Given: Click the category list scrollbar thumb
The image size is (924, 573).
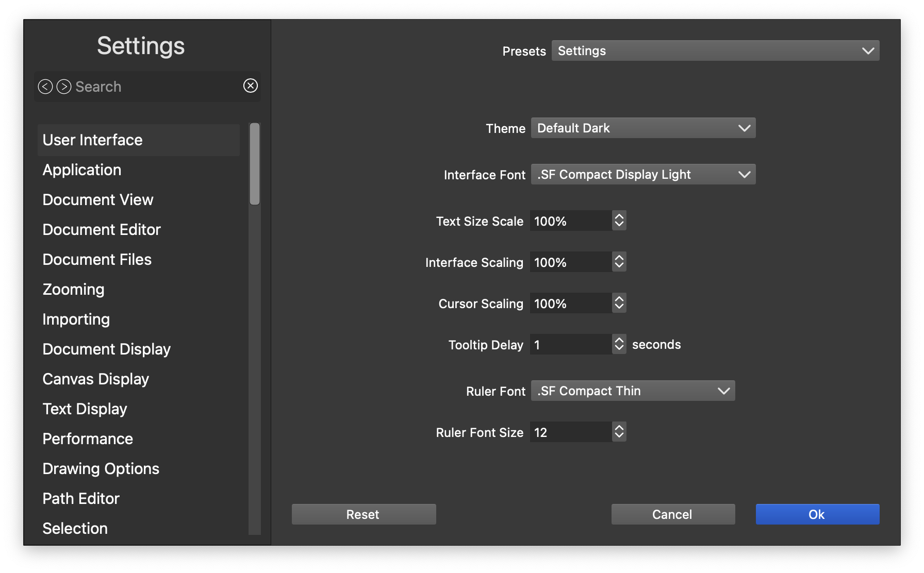Looking at the screenshot, I should click(255, 164).
